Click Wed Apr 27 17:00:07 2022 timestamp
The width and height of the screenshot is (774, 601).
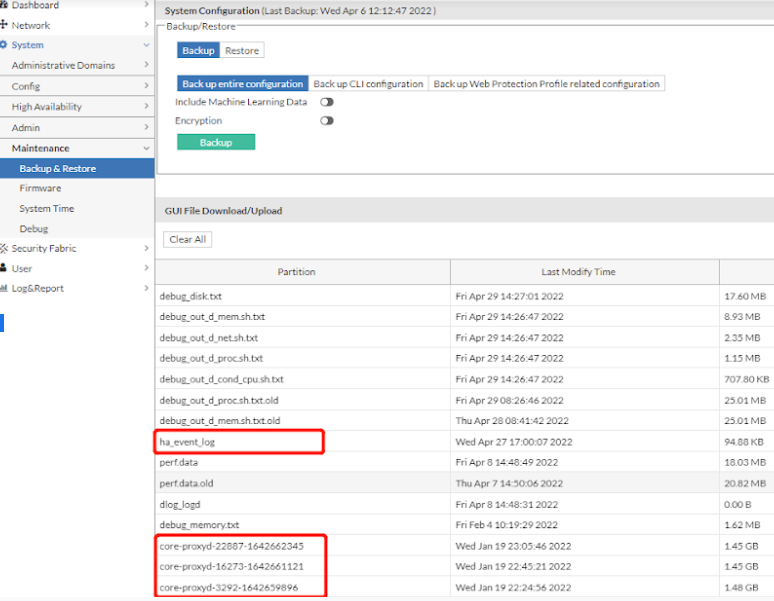tap(514, 442)
